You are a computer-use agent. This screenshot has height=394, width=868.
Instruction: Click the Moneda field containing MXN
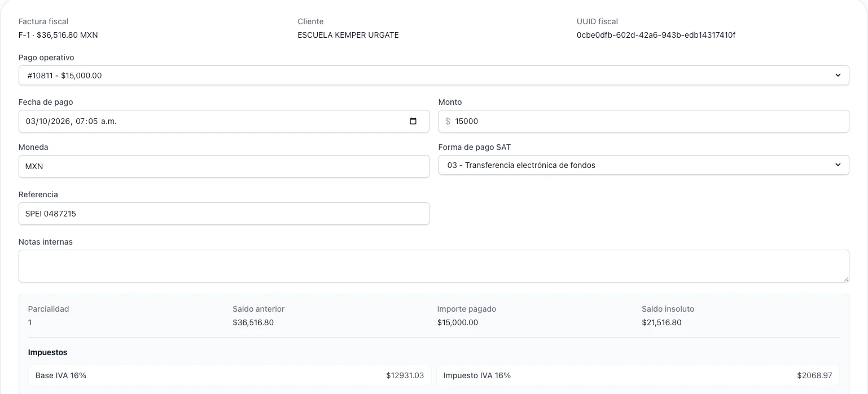click(223, 166)
